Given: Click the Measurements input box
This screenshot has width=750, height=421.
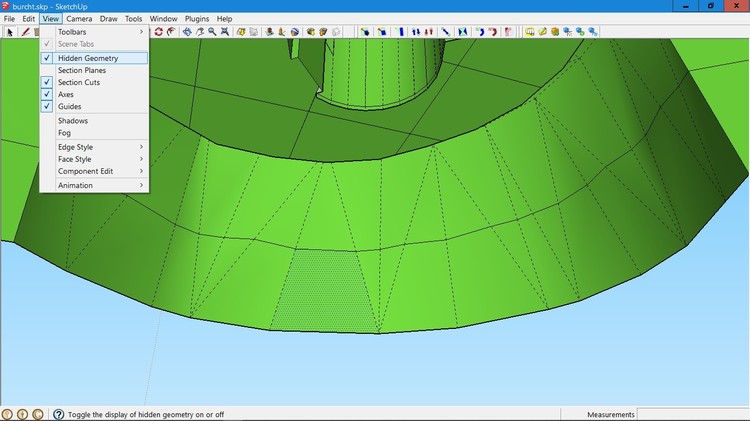Looking at the screenshot, I should tap(693, 414).
